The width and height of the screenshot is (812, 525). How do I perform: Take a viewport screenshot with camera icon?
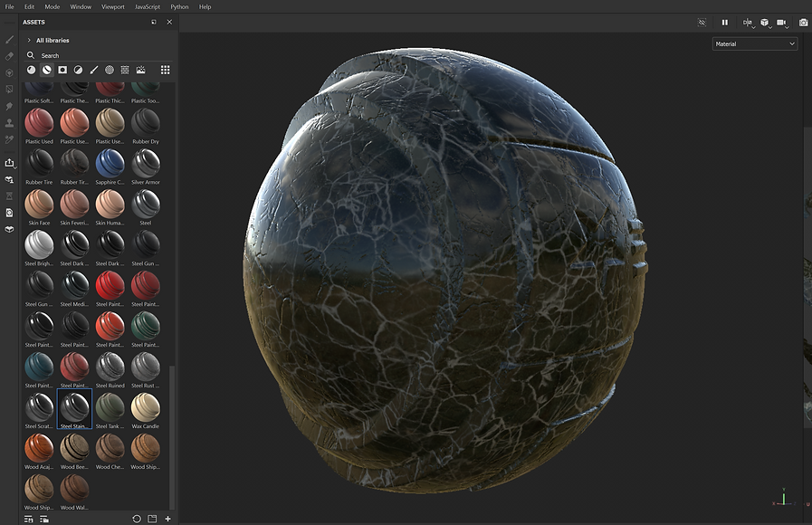point(803,23)
